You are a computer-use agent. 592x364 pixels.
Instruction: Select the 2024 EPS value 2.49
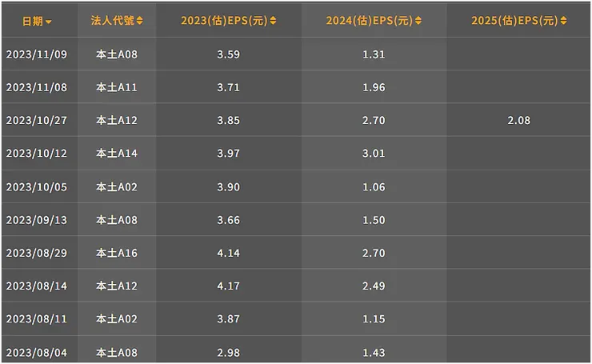pos(374,286)
